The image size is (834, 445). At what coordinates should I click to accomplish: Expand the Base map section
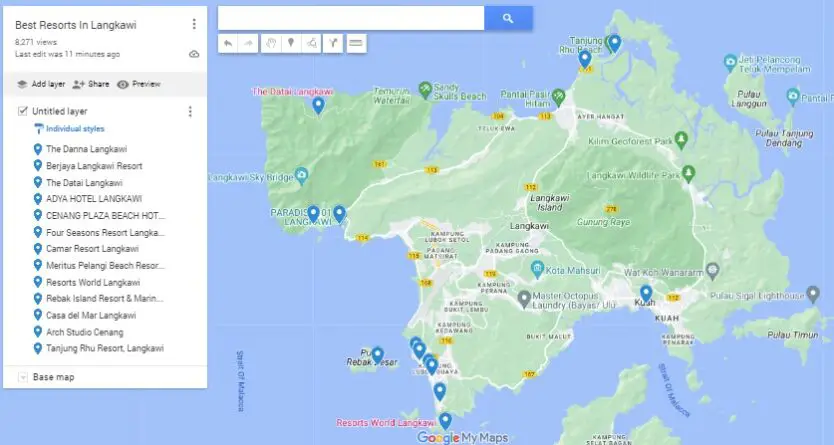point(23,377)
